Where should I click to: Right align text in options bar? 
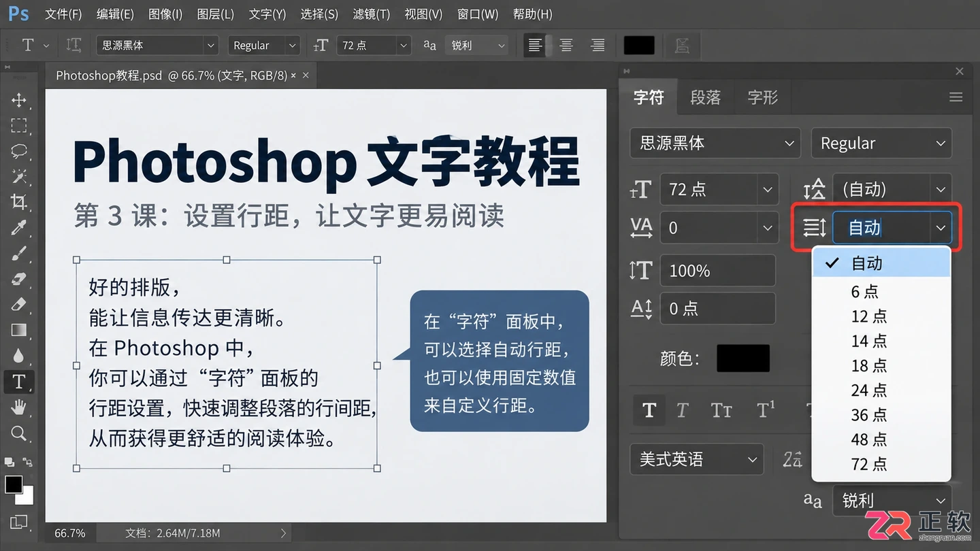coord(598,46)
